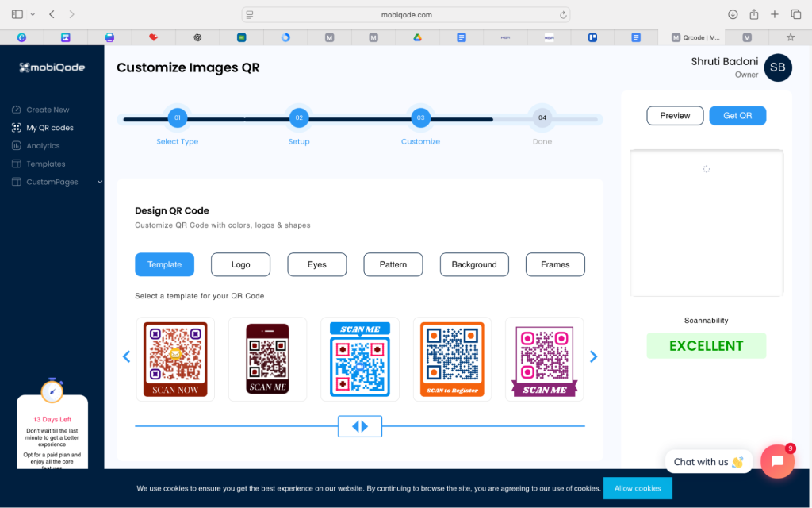Open the chat bubble in the corner
The image size is (812, 508).
[x=777, y=461]
